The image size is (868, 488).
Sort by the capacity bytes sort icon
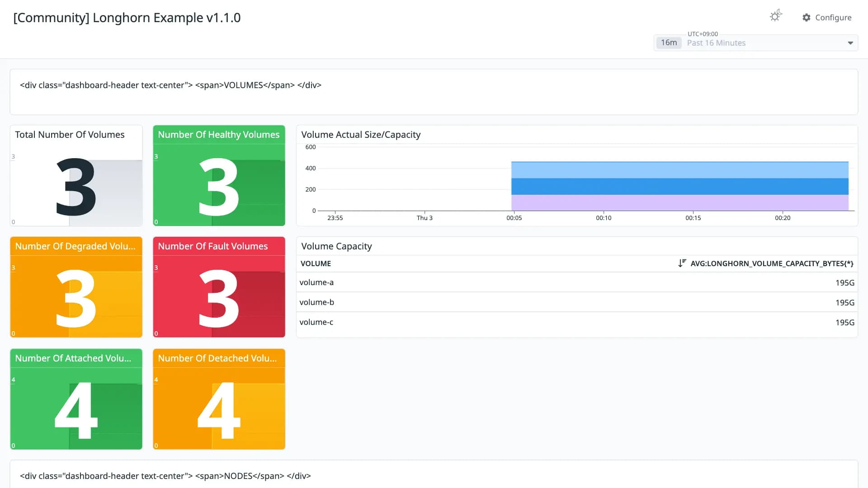click(682, 263)
